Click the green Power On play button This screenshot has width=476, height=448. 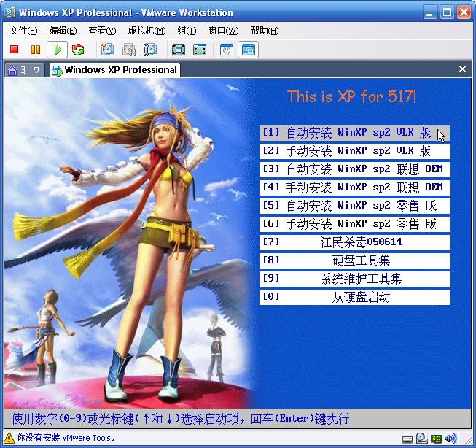coord(57,50)
